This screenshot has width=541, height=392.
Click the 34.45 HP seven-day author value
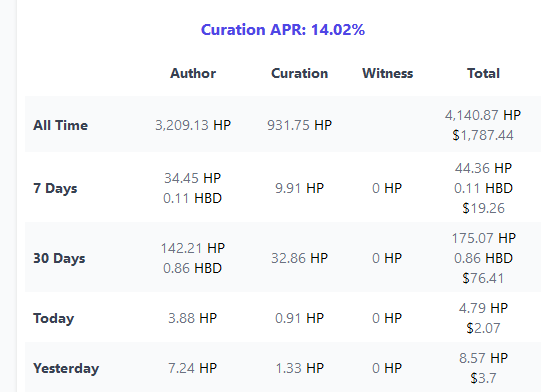click(193, 178)
